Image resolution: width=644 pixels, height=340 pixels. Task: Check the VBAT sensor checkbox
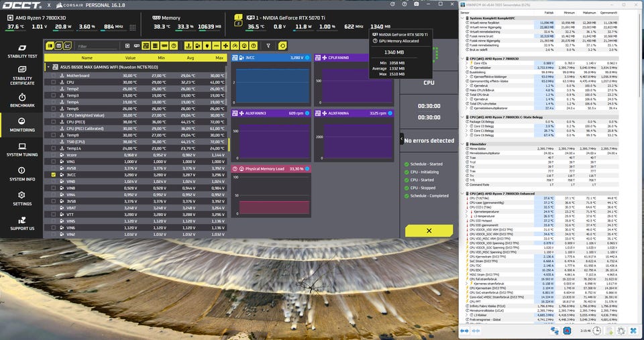(x=54, y=208)
